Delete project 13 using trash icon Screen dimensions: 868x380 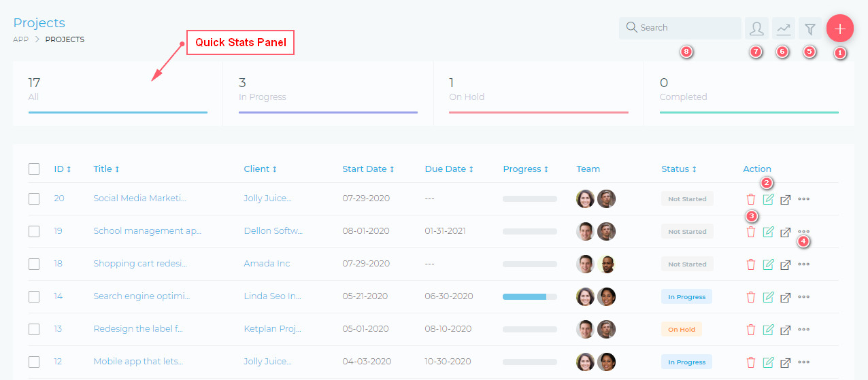tap(751, 330)
